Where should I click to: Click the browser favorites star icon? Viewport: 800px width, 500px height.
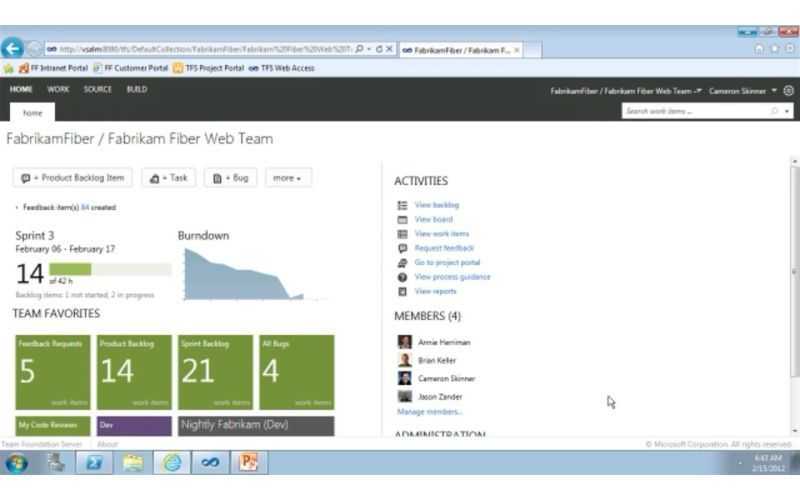pos(775,49)
